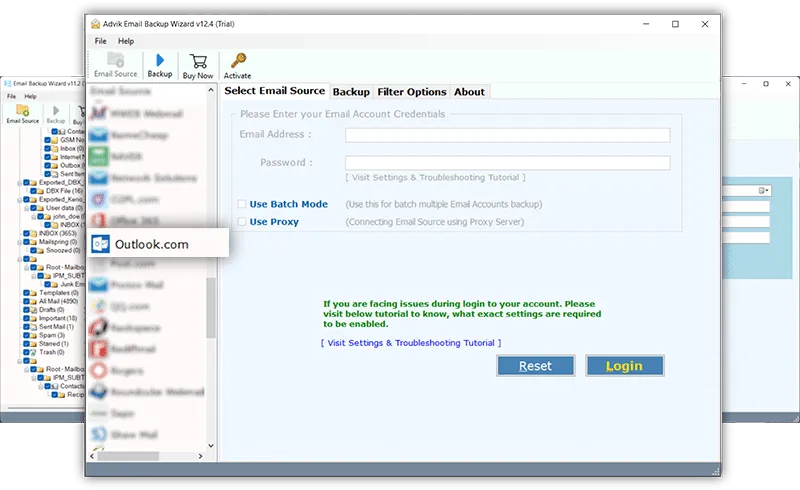Click the Snoozed (0) folder icon

[40, 251]
